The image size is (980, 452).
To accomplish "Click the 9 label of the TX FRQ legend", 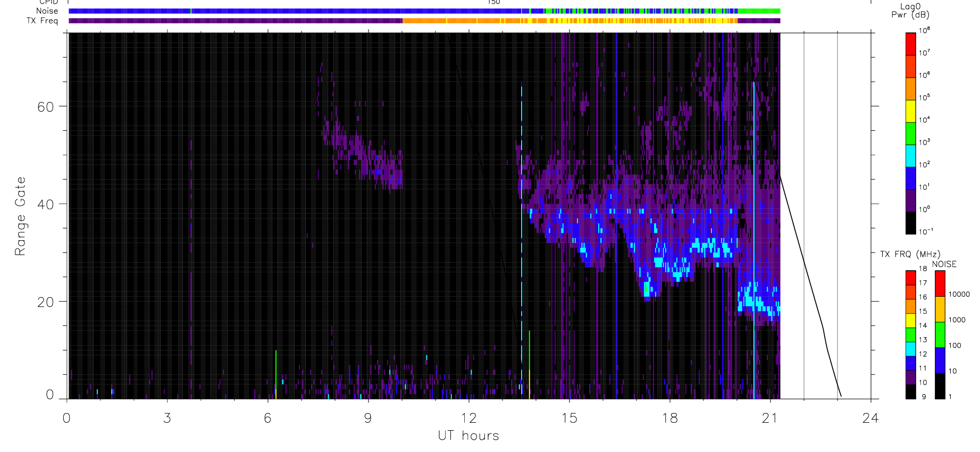I will tap(924, 397).
